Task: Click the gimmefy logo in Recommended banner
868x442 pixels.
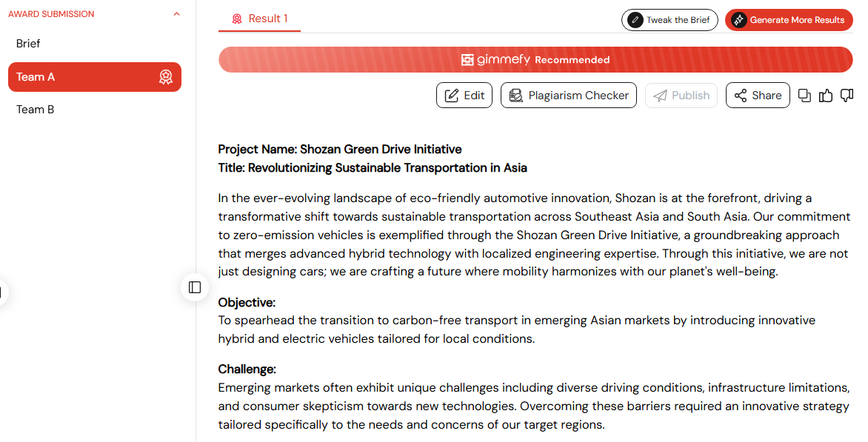Action: pos(495,60)
